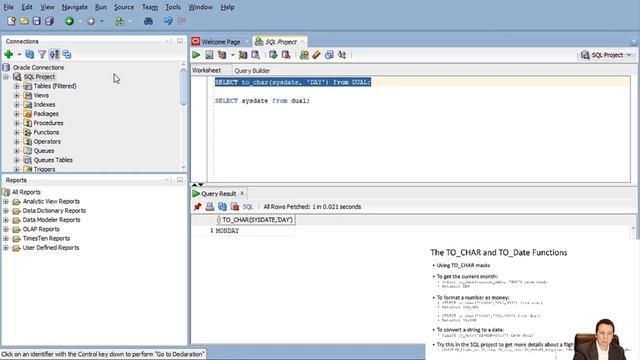640x360 pixels.
Task: Click the second query line in worksheet
Action: (x=262, y=101)
